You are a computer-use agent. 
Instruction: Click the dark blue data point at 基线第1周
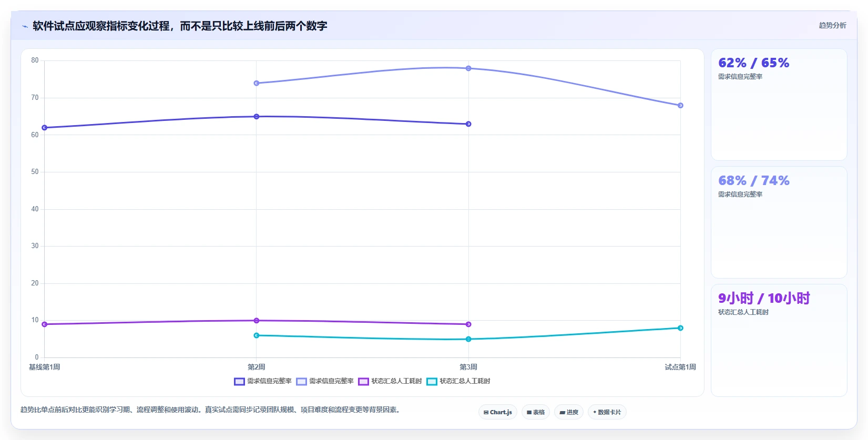(45, 128)
